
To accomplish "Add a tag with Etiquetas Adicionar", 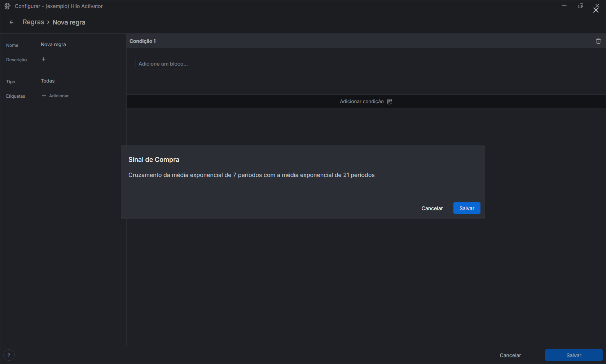I will tap(56, 96).
